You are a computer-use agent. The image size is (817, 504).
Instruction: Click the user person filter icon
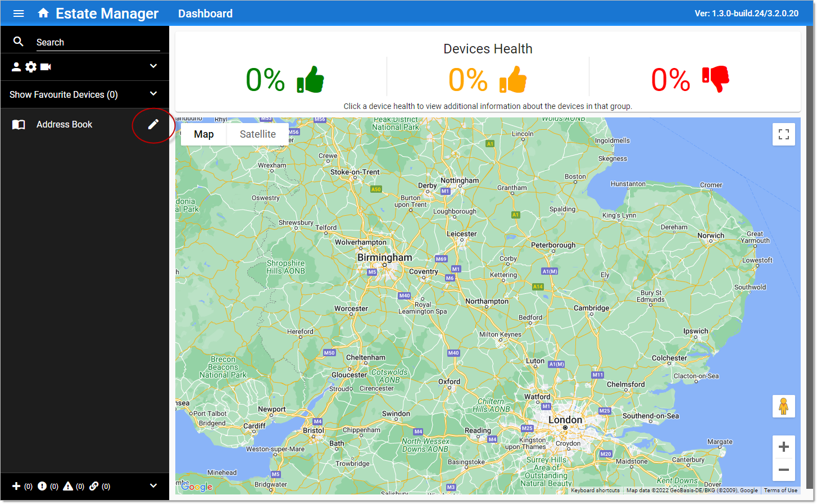pos(16,67)
